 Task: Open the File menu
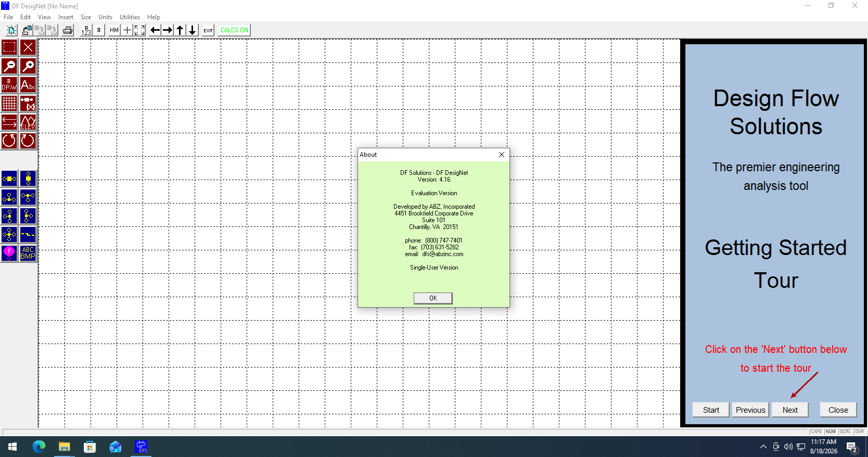tap(8, 17)
